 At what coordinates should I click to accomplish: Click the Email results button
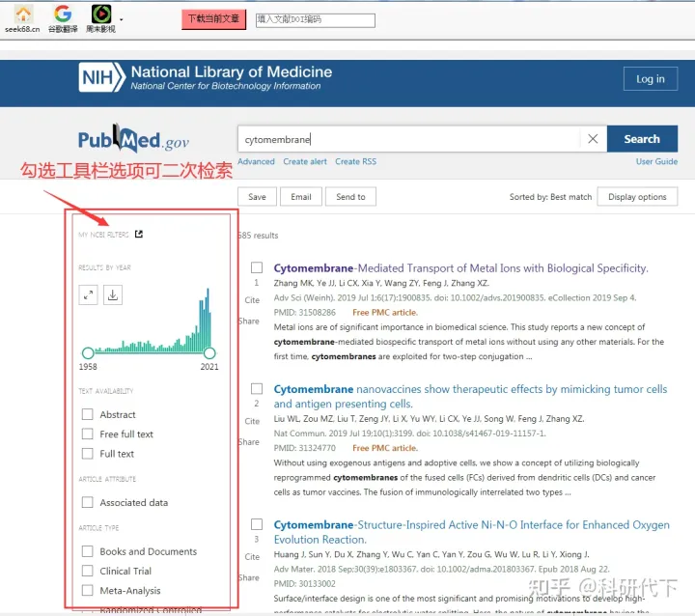tap(301, 196)
